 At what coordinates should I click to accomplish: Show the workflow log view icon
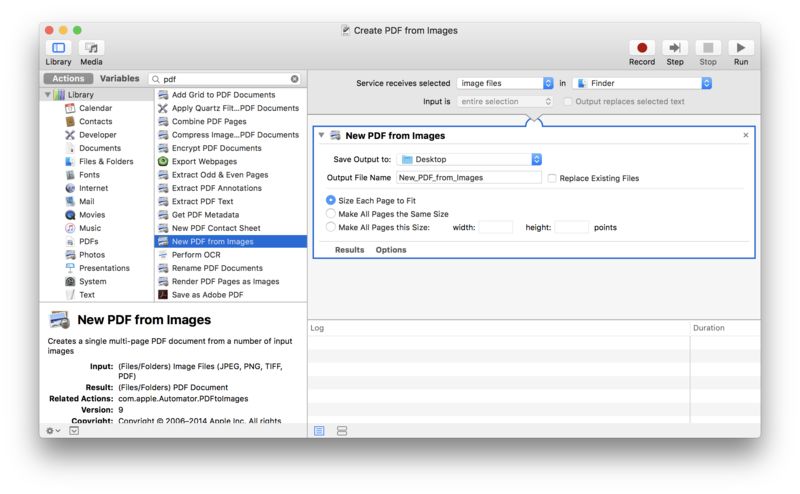(320, 430)
